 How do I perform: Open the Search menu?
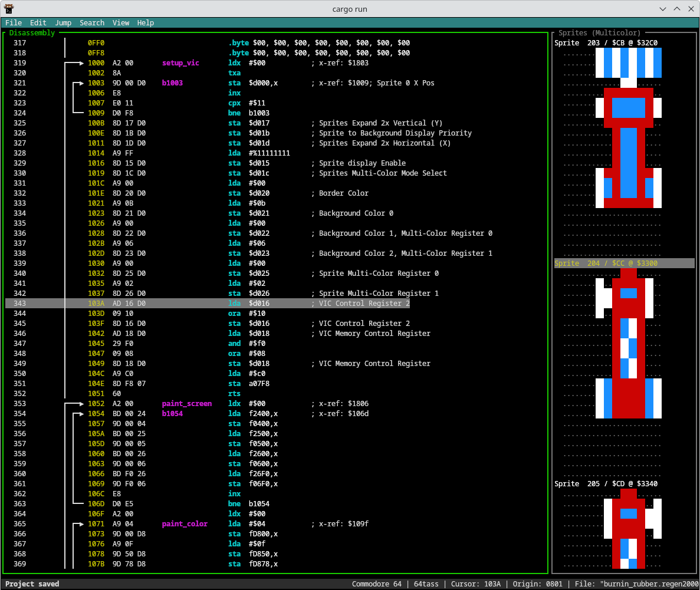point(92,23)
